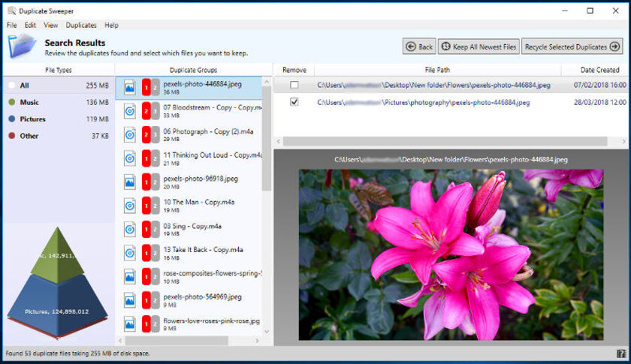Click the Duplicate Sweeper app icon in title bar
Image resolution: width=631 pixels, height=364 pixels.
[x=12, y=11]
